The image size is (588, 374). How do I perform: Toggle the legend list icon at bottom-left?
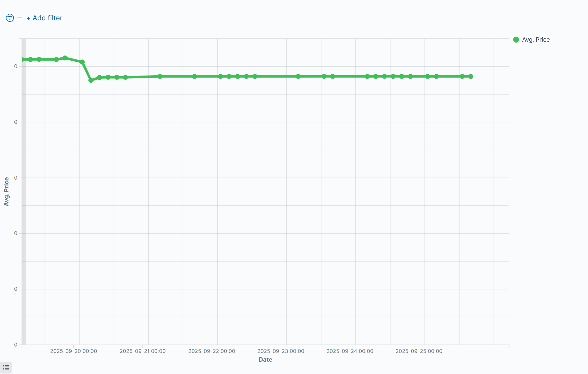(x=6, y=368)
